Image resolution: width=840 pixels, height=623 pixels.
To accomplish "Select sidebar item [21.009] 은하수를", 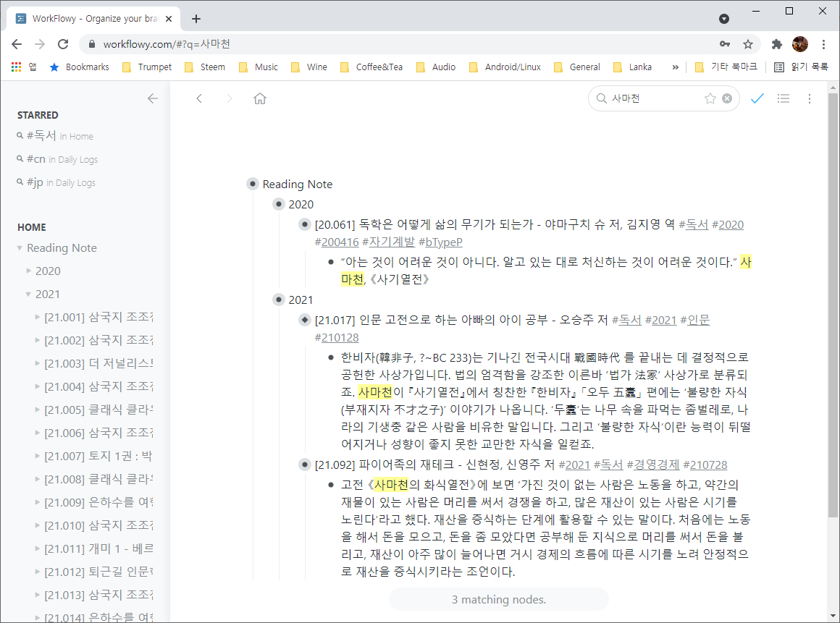I will tap(99, 502).
